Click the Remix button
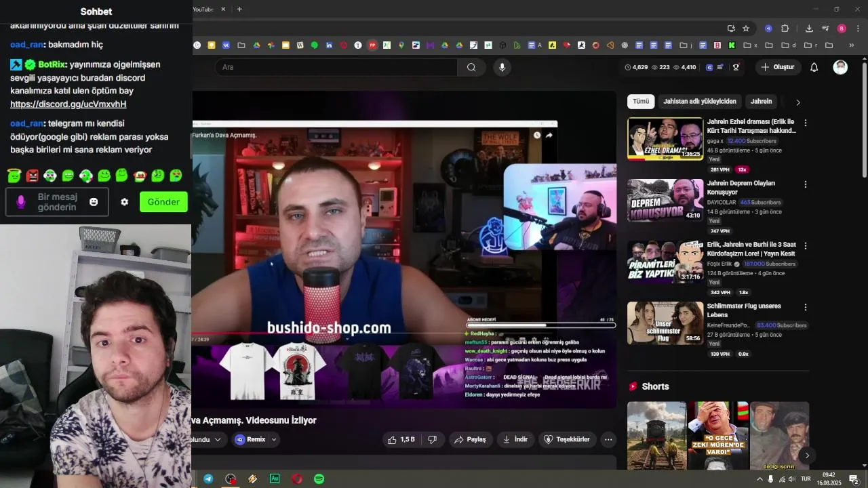This screenshot has width=868, height=488. click(x=250, y=439)
